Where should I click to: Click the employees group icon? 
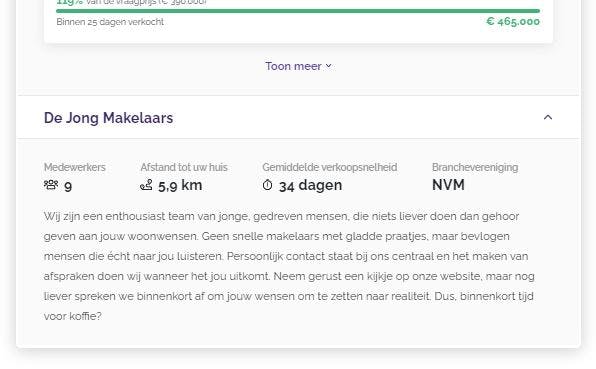[x=51, y=185]
